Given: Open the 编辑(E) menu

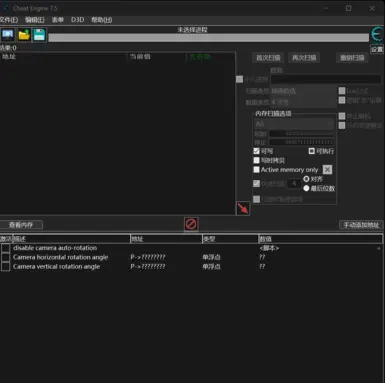Looking at the screenshot, I should pos(35,20).
